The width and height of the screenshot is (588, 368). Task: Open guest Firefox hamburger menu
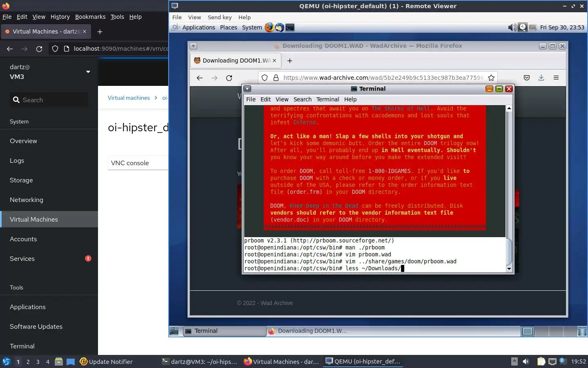click(x=556, y=78)
